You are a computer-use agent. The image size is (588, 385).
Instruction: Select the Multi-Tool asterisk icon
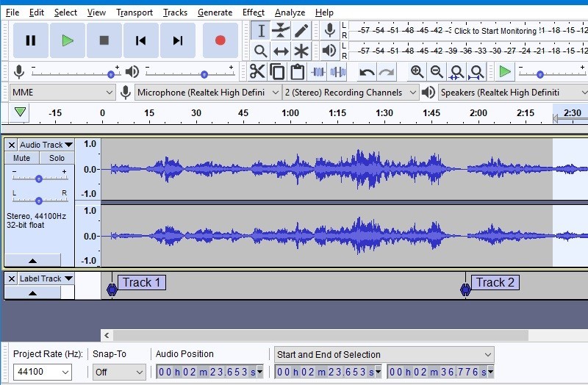tap(301, 51)
